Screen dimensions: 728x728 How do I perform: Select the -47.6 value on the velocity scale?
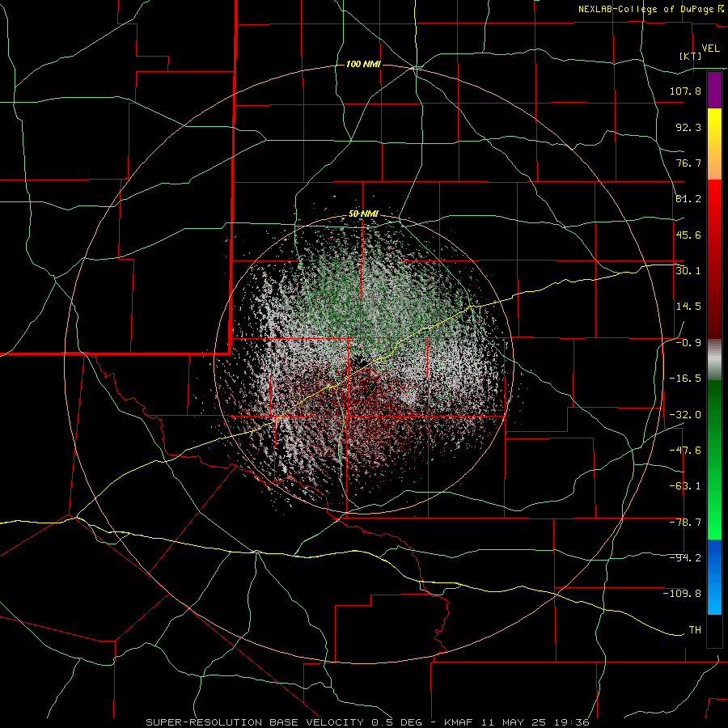(685, 451)
